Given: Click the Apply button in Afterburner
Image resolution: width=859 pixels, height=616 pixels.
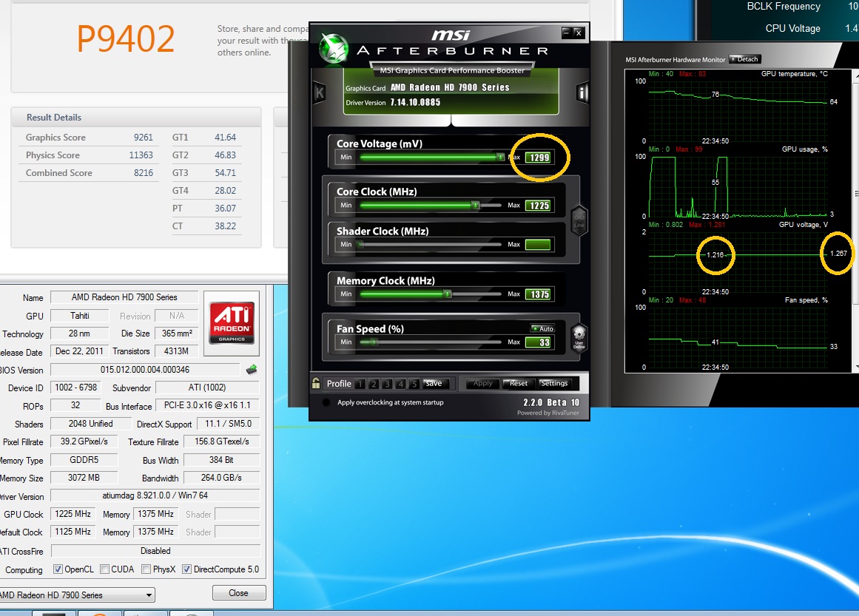Looking at the screenshot, I should point(482,383).
